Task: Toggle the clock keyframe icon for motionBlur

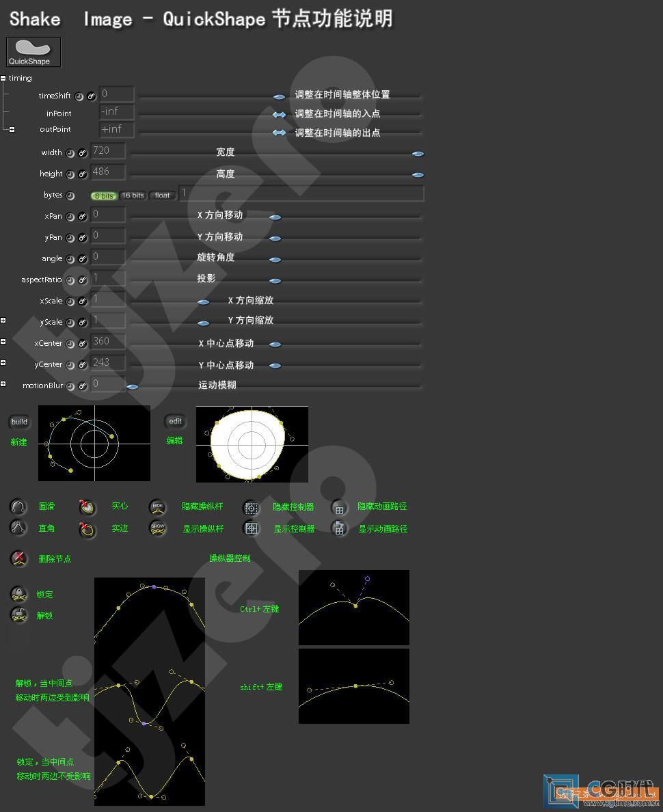Action: 70,386
